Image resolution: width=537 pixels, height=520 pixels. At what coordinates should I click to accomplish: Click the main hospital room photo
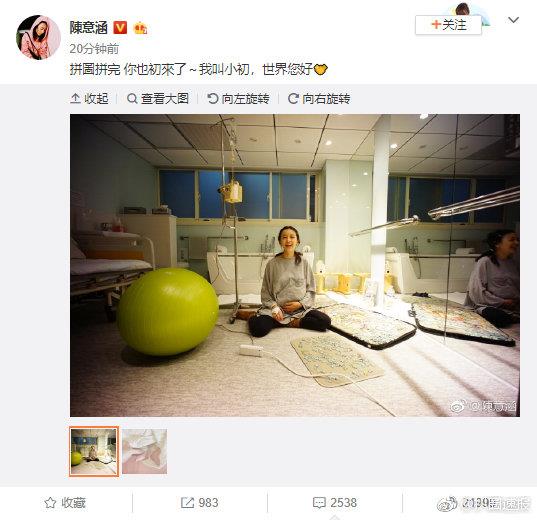(295, 265)
